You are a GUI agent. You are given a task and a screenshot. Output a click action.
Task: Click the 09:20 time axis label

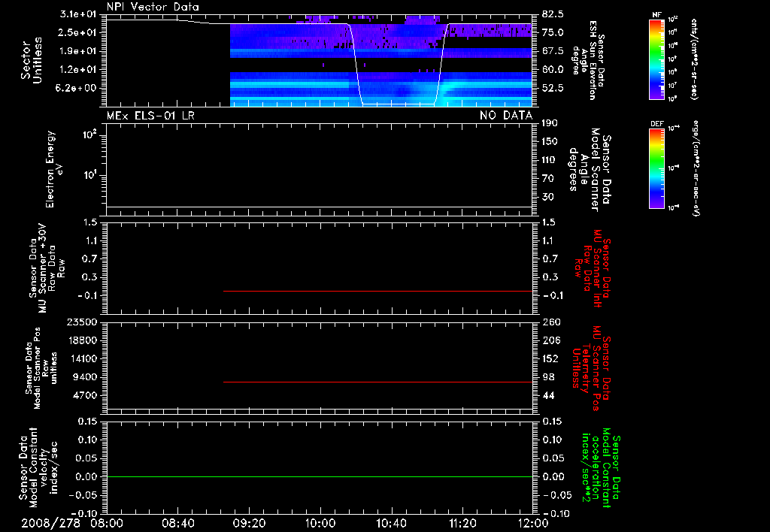click(249, 523)
